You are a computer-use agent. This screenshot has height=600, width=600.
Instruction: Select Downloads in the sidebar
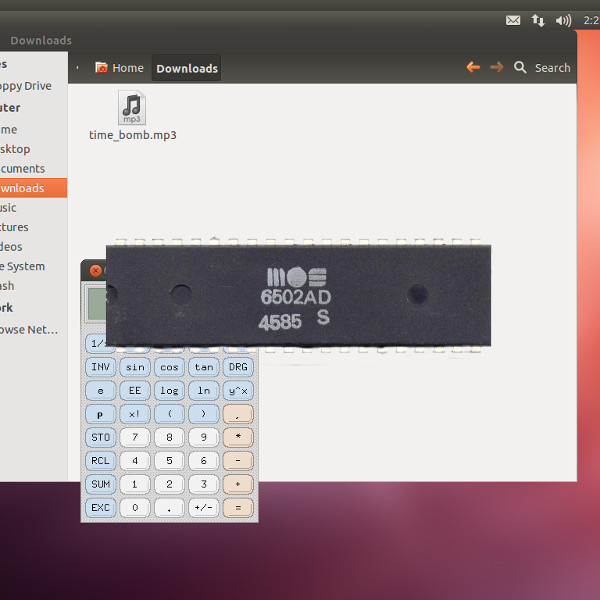tap(30, 188)
